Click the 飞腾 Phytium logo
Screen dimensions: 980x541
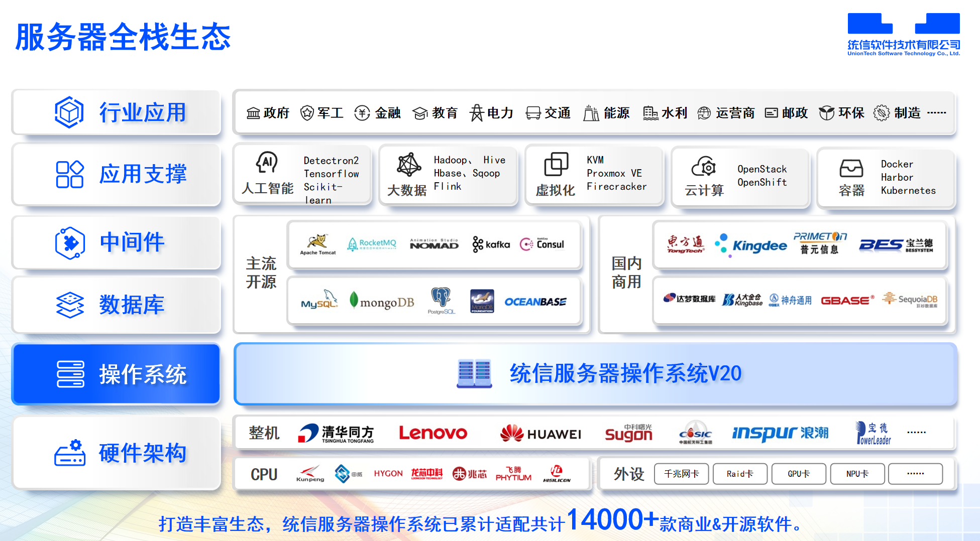click(513, 474)
